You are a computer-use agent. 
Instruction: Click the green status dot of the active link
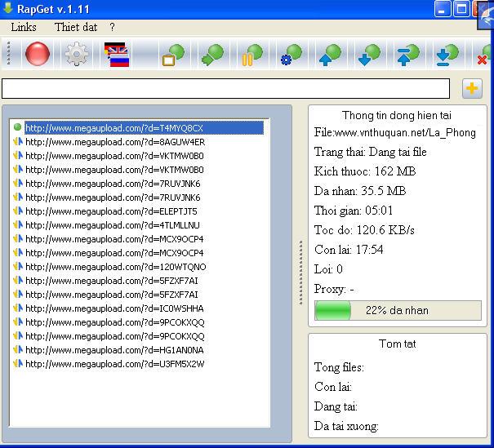pos(17,127)
